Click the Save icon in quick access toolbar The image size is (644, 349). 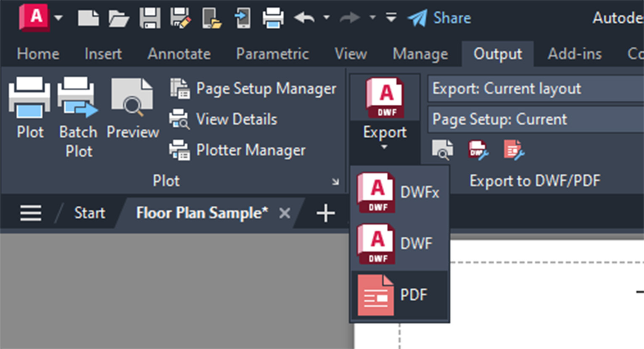(150, 18)
